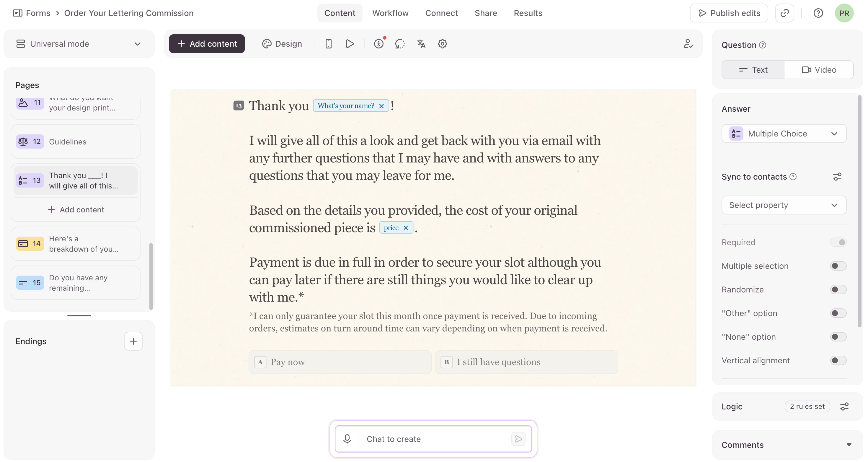
Task: Open the Universal mode dropdown
Action: (x=79, y=44)
